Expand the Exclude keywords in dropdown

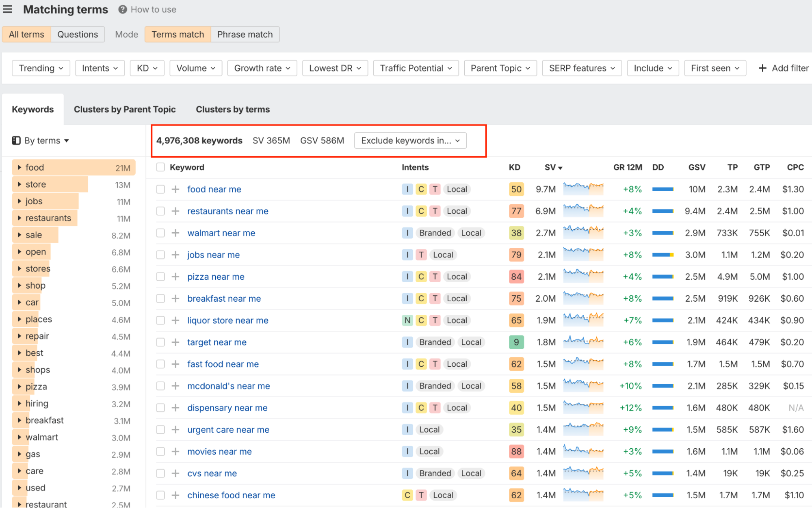410,141
